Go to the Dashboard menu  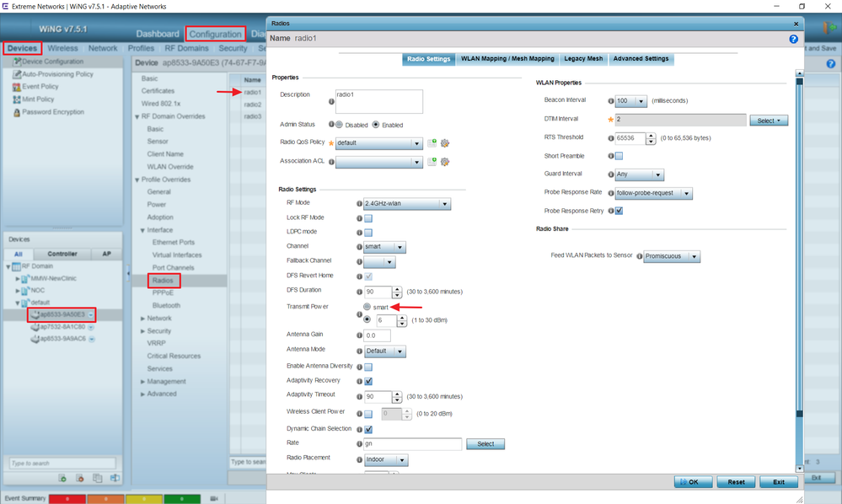(158, 34)
